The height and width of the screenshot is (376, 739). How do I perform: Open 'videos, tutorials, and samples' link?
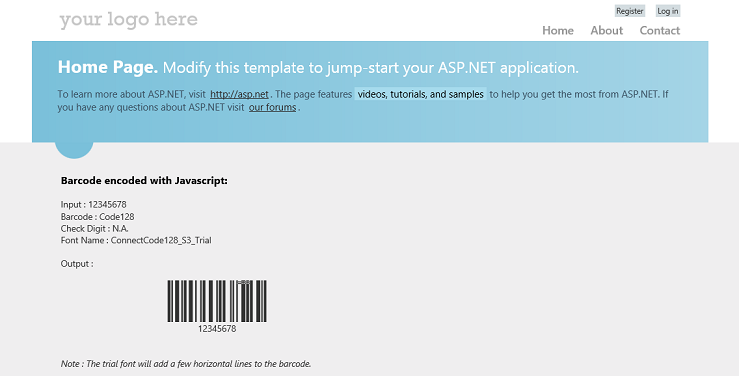tap(420, 94)
